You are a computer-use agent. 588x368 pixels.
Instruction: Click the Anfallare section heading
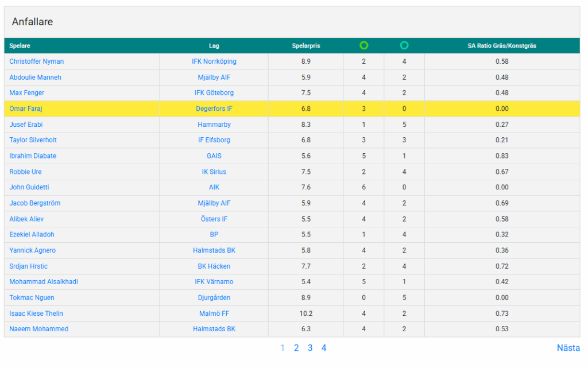32,22
